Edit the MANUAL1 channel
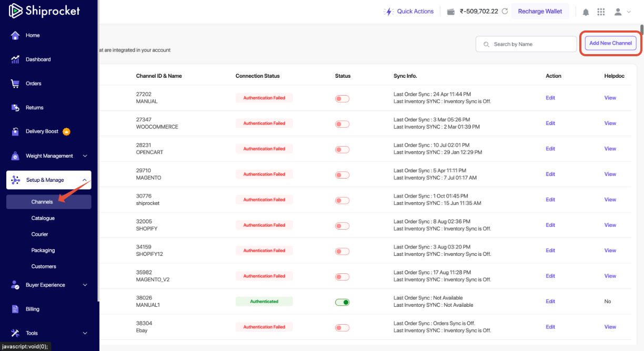 point(550,302)
